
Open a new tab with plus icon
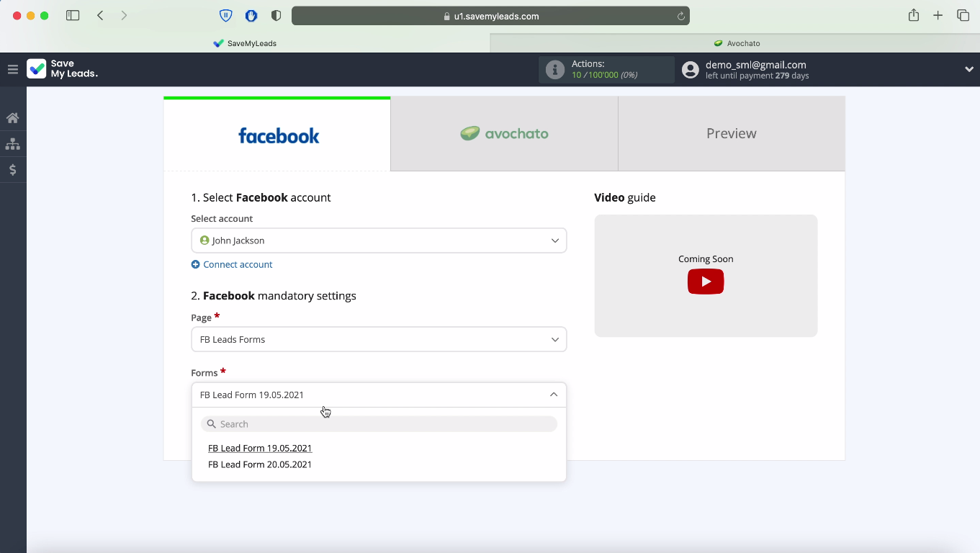pos(938,15)
